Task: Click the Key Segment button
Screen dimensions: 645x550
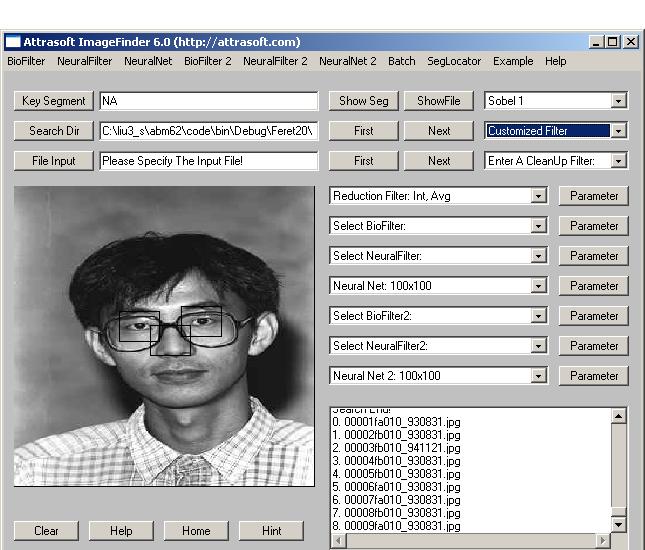Action: [x=54, y=101]
